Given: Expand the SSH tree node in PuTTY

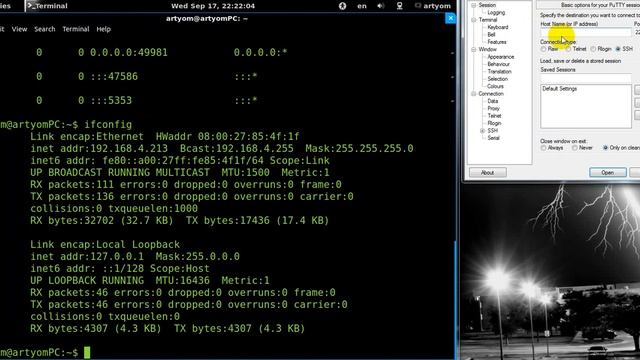Looking at the screenshot, I should 482,131.
